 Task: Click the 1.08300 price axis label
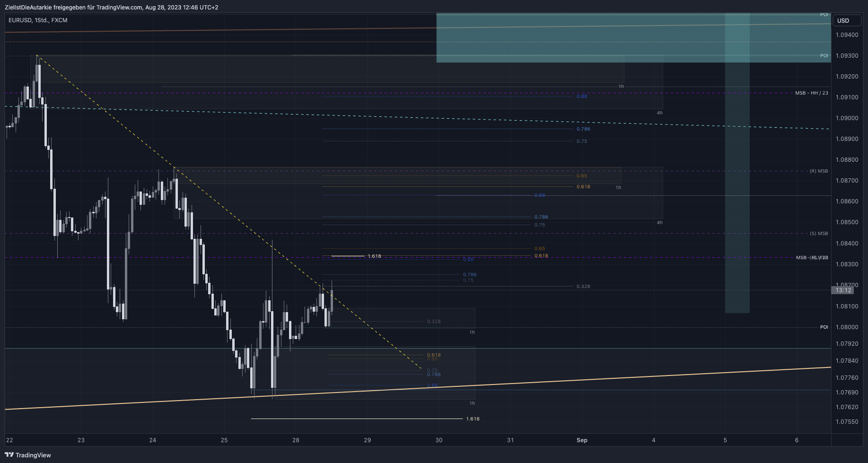tap(847, 264)
